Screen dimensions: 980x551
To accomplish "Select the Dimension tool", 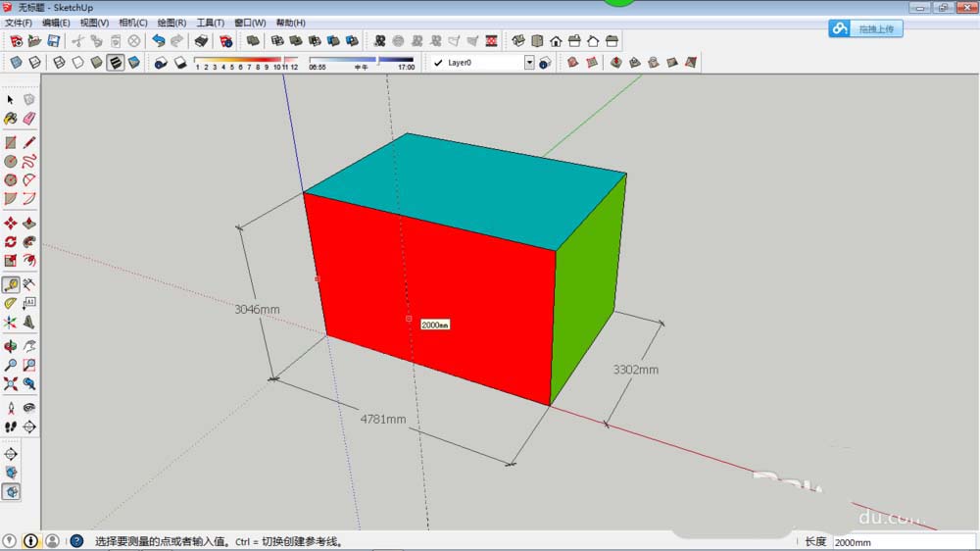I will pos(28,284).
